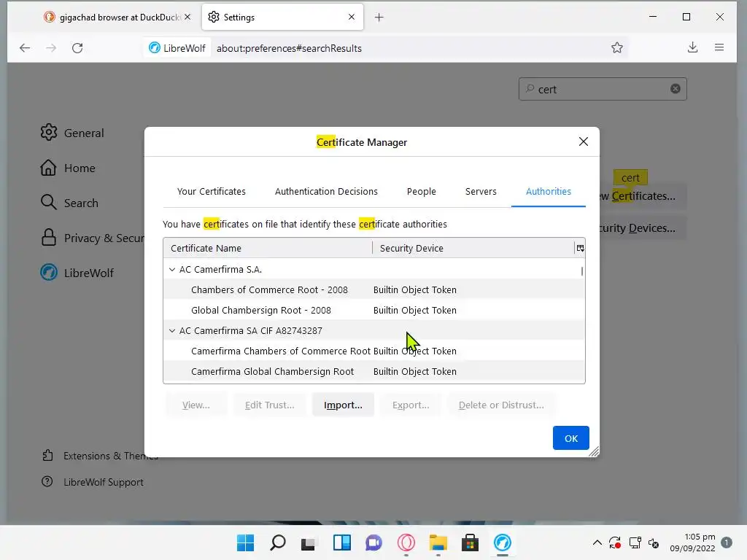This screenshot has width=747, height=560.
Task: Confirm the dialog with OK
Action: coord(570,438)
